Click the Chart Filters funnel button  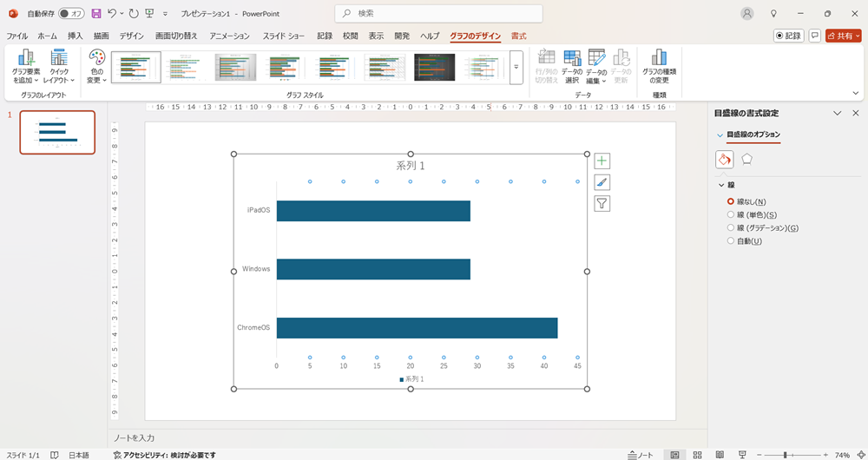pos(602,204)
